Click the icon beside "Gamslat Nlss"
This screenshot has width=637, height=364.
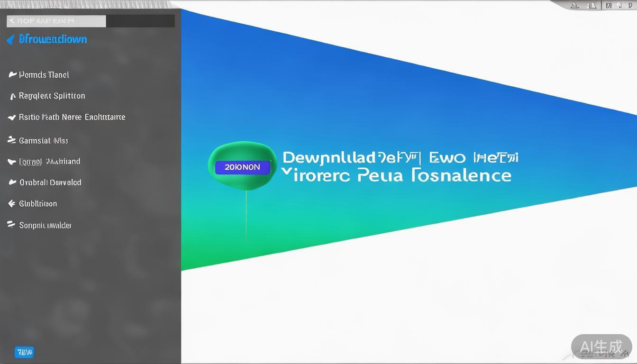pos(12,140)
